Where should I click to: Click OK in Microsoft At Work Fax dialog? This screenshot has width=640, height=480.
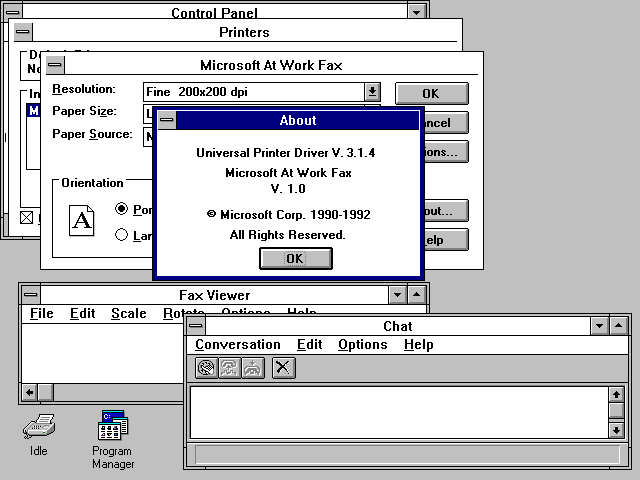click(431, 93)
